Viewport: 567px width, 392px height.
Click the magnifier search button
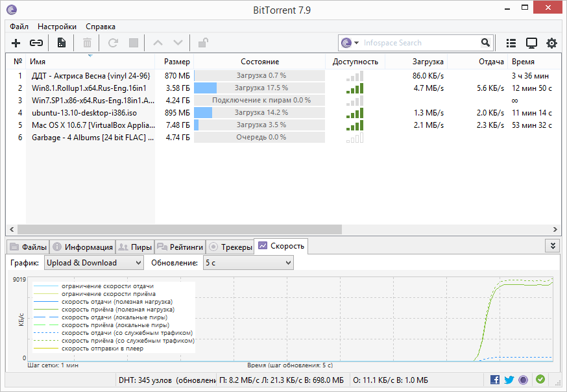pyautogui.click(x=485, y=43)
